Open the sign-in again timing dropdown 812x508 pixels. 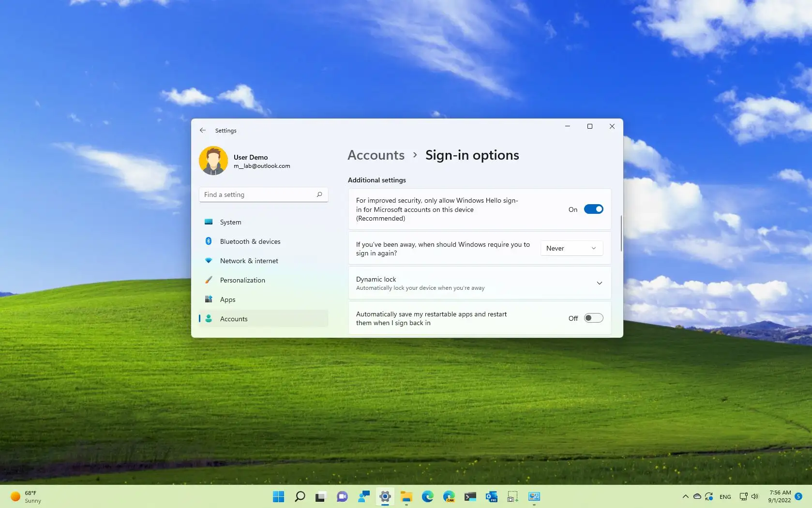click(x=571, y=248)
